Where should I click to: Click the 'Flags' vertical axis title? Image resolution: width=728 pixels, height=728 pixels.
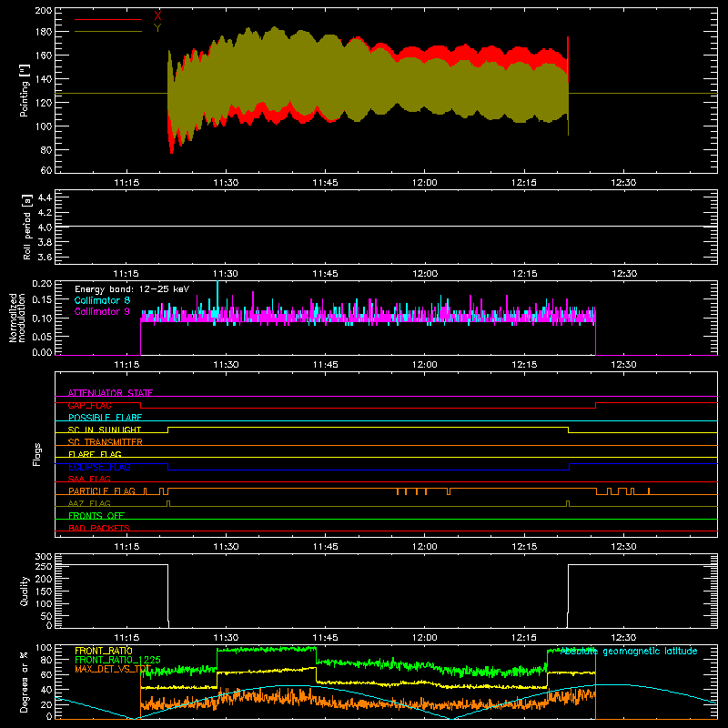[36, 454]
